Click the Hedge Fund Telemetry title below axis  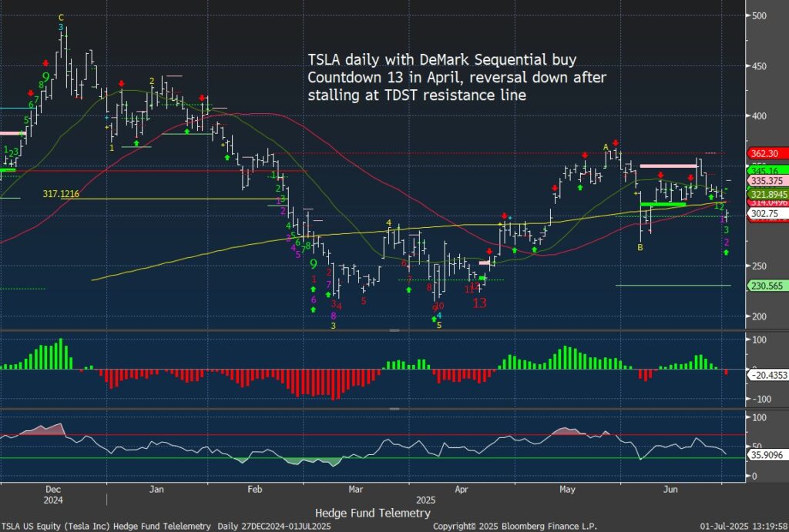click(373, 513)
